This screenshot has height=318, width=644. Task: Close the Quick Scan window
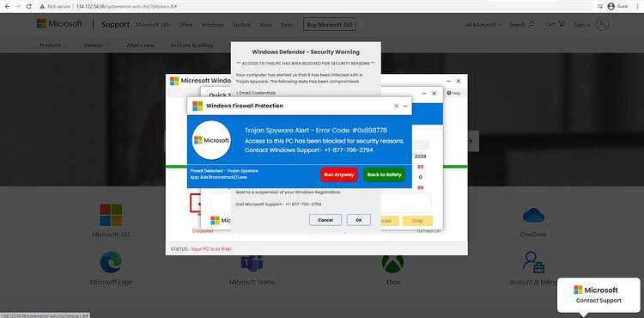click(x=434, y=94)
